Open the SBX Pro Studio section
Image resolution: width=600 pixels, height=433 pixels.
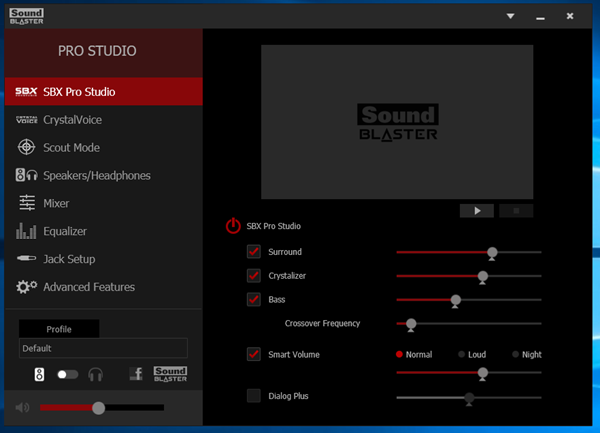click(x=103, y=91)
